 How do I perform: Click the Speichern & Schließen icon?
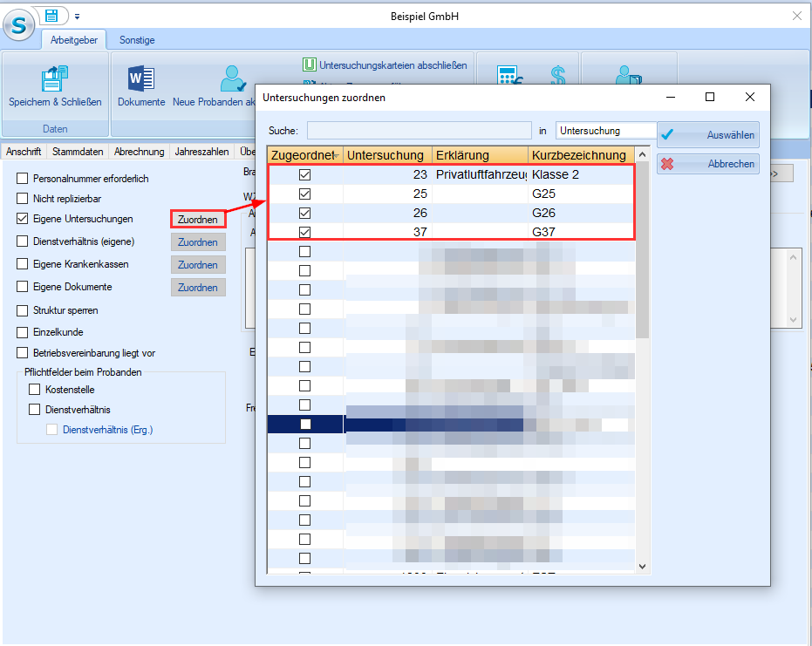(55, 78)
